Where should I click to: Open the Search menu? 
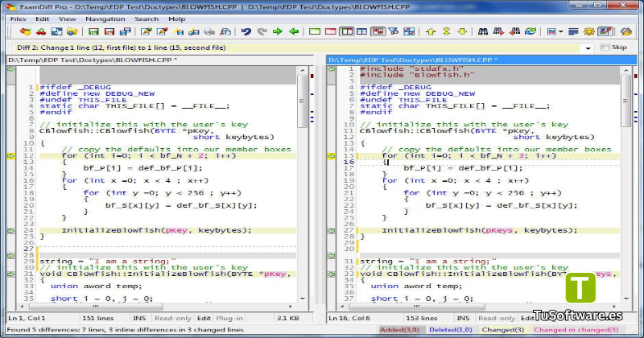tap(147, 19)
